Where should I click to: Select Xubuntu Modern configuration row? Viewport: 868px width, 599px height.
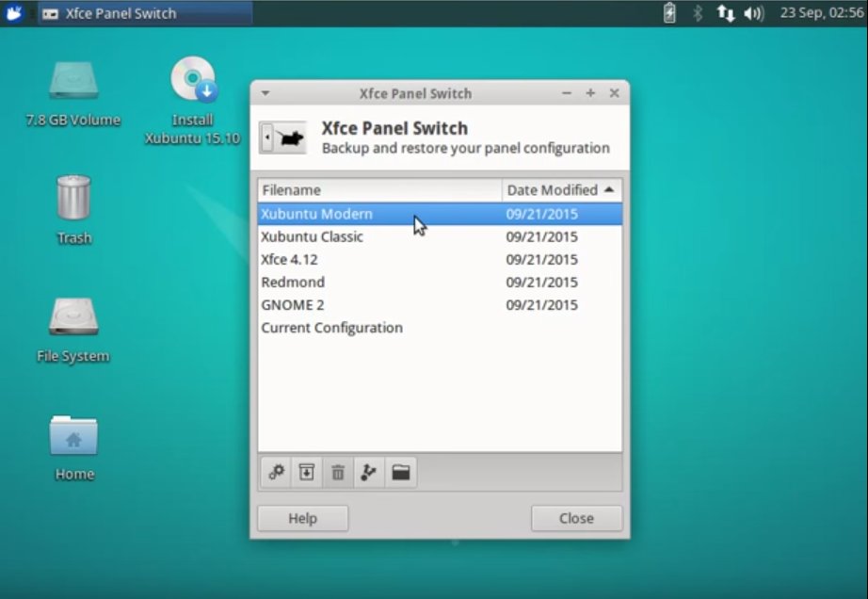[440, 214]
